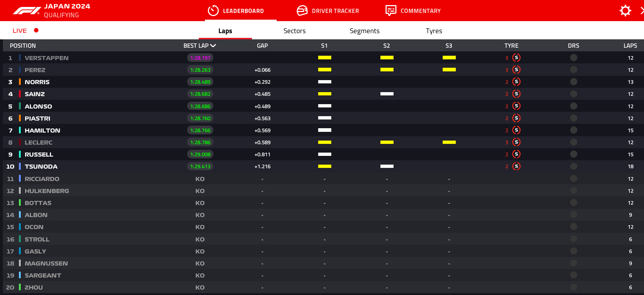Switch to the Segments tab
Viewport: 644px width, 295px height.
pos(364,31)
